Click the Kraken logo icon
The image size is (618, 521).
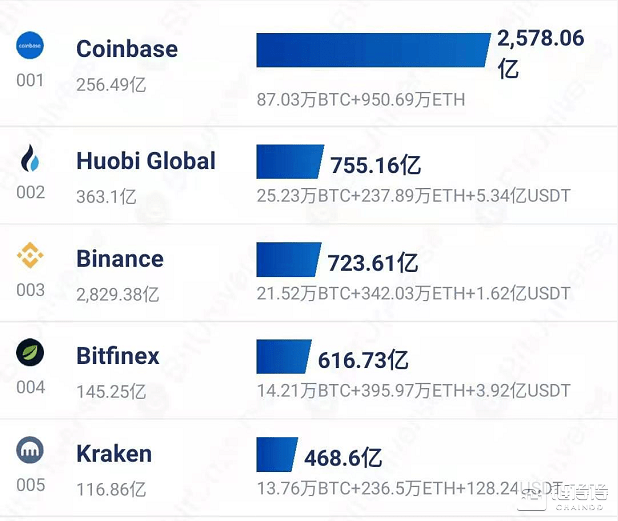[30, 451]
